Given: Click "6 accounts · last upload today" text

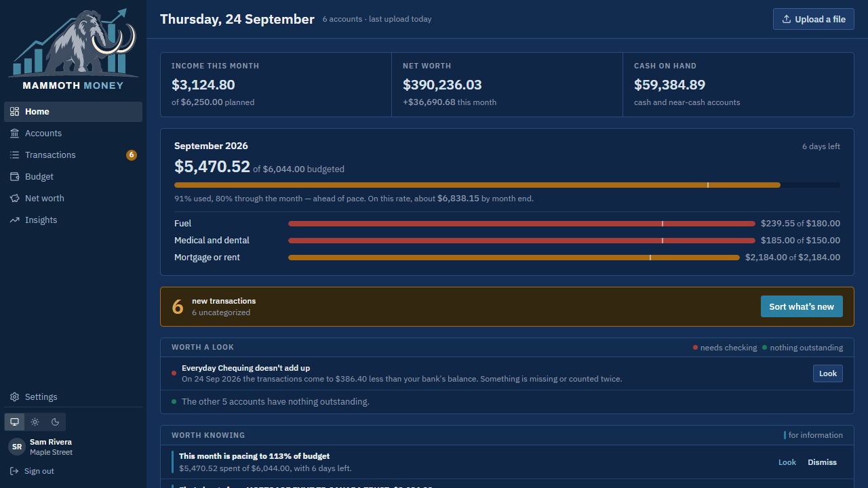Looking at the screenshot, I should 377,19.
